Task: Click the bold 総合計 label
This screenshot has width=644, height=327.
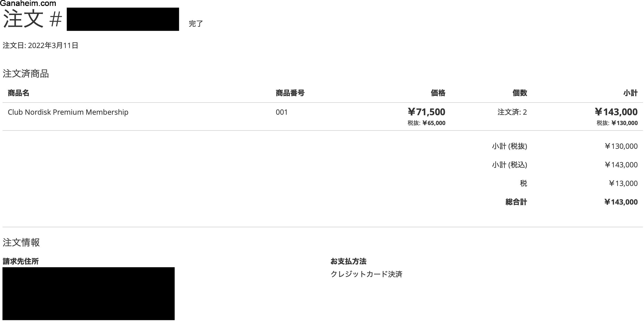Action: click(516, 202)
